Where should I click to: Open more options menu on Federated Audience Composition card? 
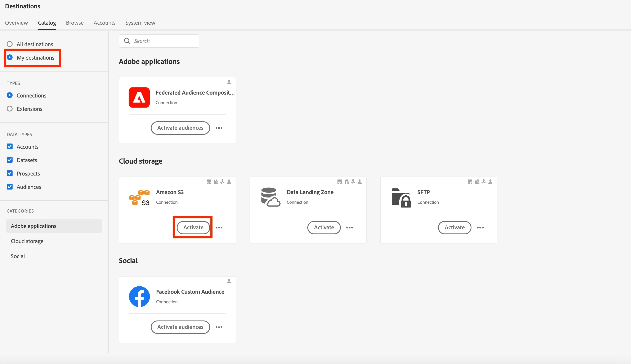(219, 128)
